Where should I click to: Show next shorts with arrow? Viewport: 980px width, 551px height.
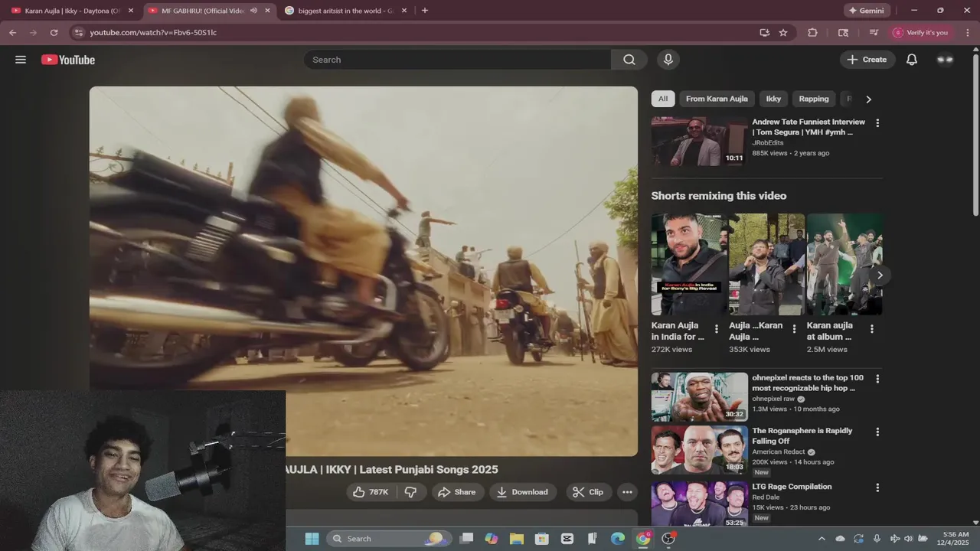coord(880,275)
